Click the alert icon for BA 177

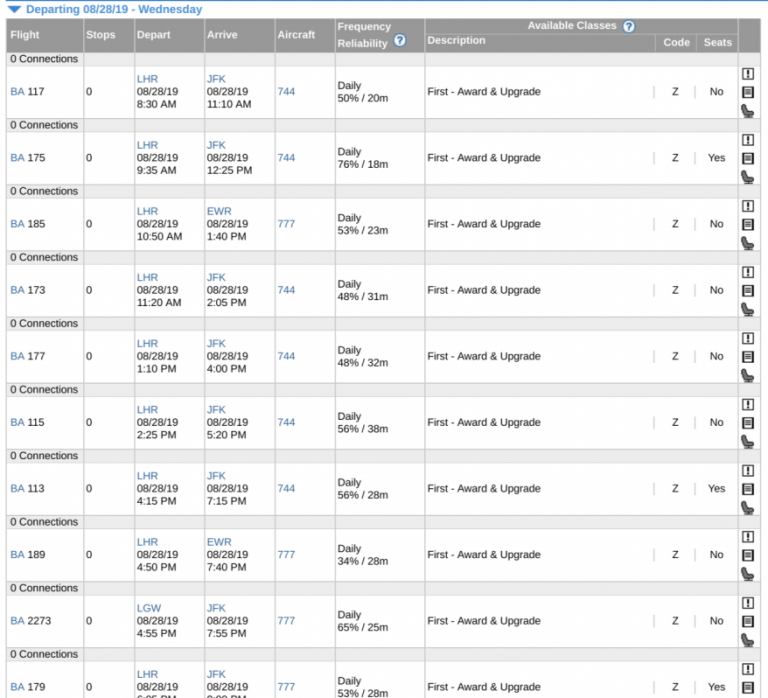coord(747,338)
